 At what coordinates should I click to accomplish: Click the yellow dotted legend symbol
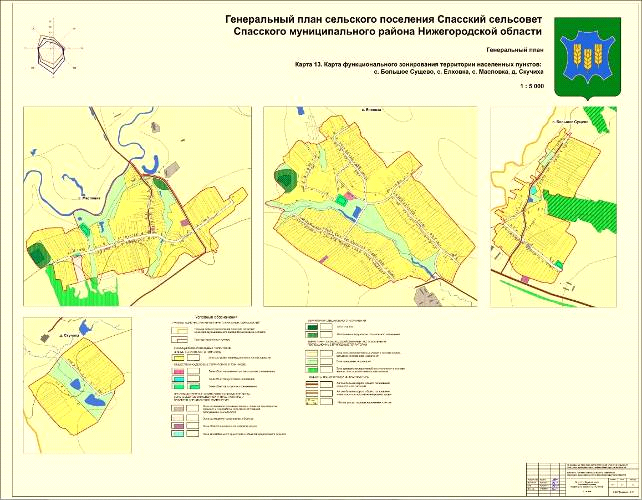(x=312, y=402)
